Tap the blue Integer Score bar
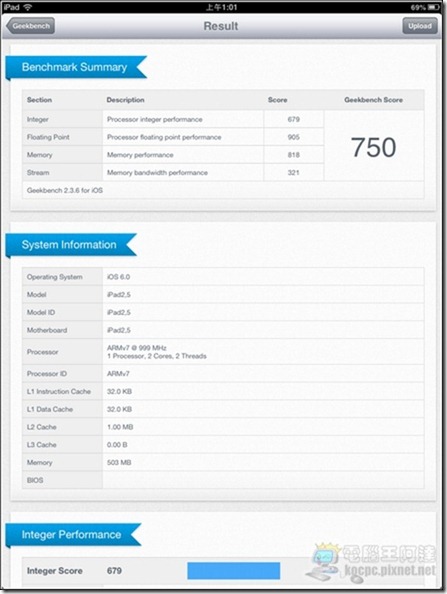 (233, 571)
